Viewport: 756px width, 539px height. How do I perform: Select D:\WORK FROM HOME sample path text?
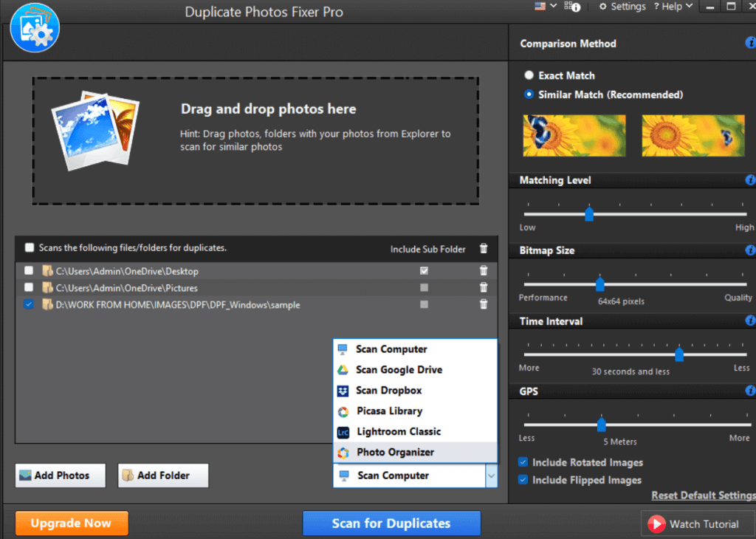pyautogui.click(x=178, y=305)
